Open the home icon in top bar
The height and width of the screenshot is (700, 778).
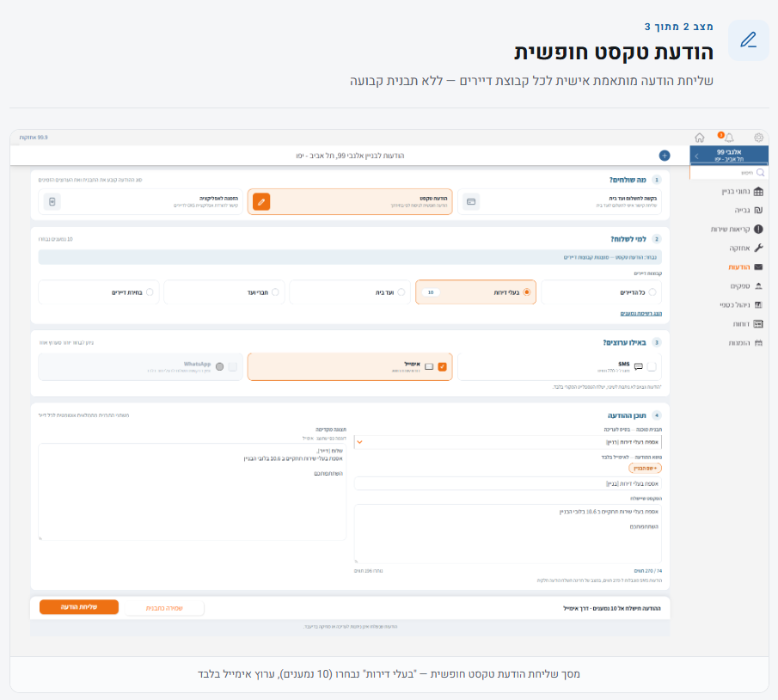(699, 138)
